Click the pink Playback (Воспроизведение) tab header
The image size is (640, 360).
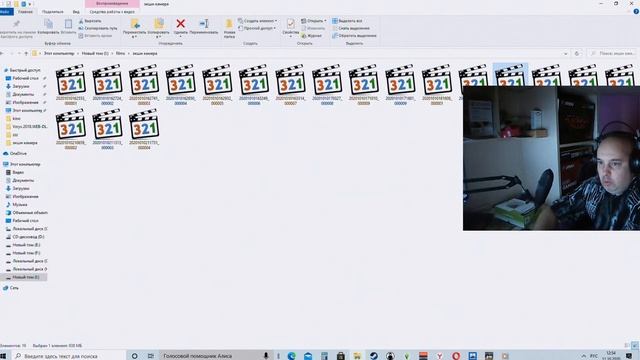click(x=112, y=4)
